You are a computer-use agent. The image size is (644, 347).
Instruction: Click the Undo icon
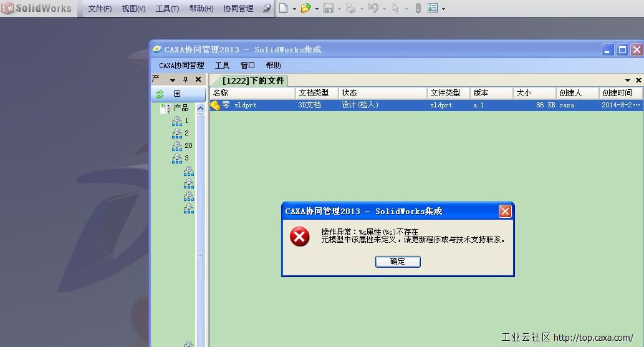pyautogui.click(x=373, y=8)
